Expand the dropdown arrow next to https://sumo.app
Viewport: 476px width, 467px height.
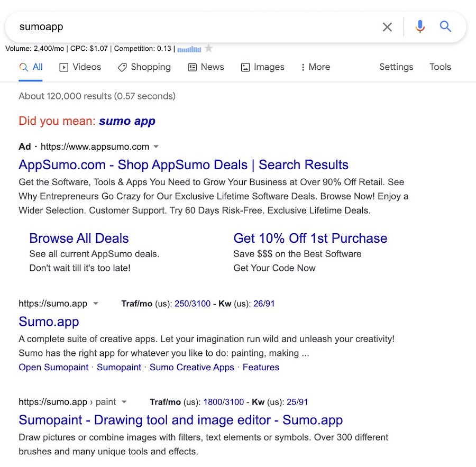[x=96, y=304]
